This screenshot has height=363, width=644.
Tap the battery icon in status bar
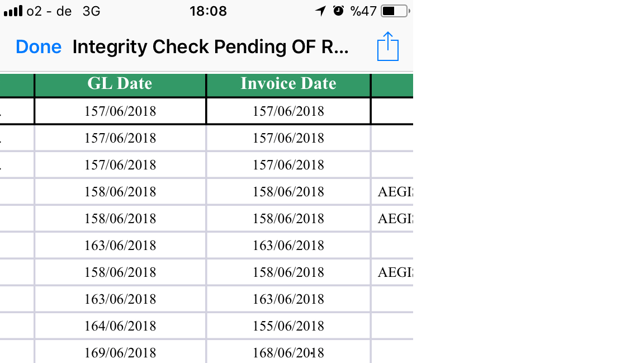click(395, 11)
